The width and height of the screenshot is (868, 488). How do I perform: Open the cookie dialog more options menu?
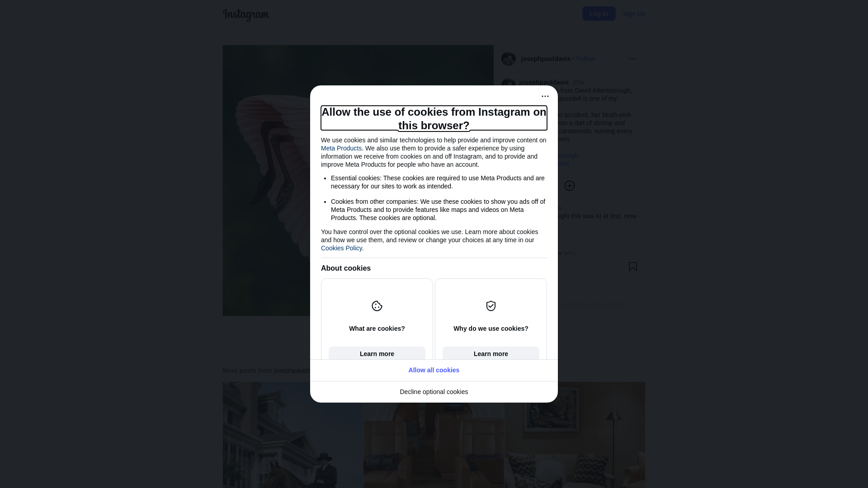pos(545,96)
